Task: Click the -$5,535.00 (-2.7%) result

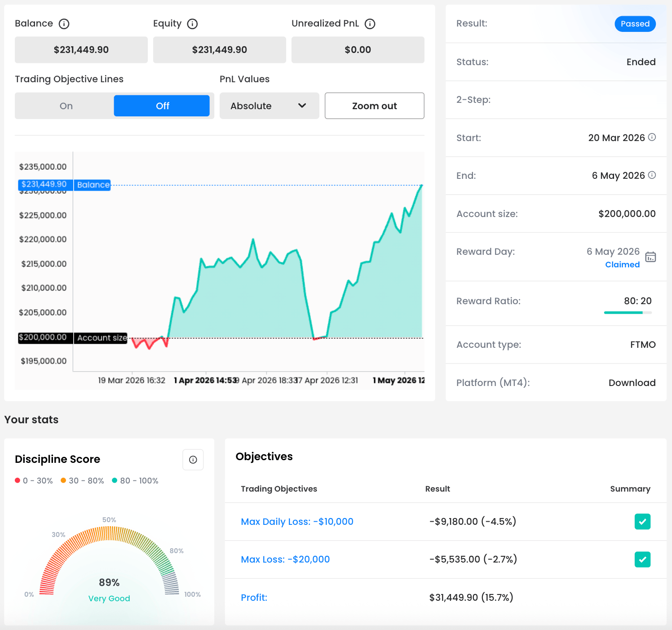Action: (x=473, y=559)
